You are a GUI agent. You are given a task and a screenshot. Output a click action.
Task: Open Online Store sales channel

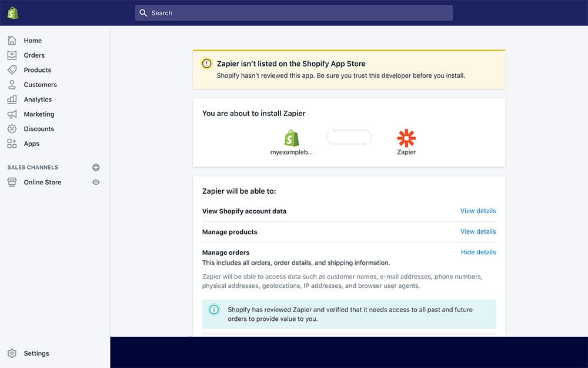point(42,183)
